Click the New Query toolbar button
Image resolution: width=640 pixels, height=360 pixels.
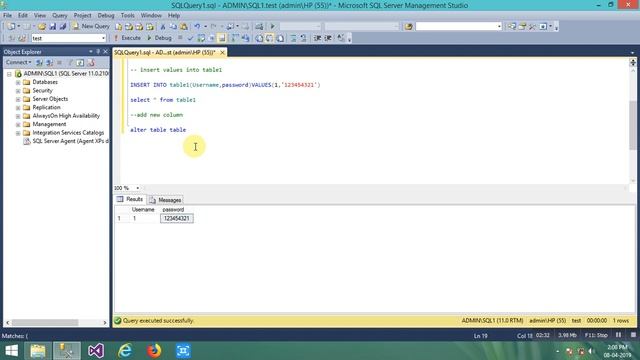tap(91, 26)
